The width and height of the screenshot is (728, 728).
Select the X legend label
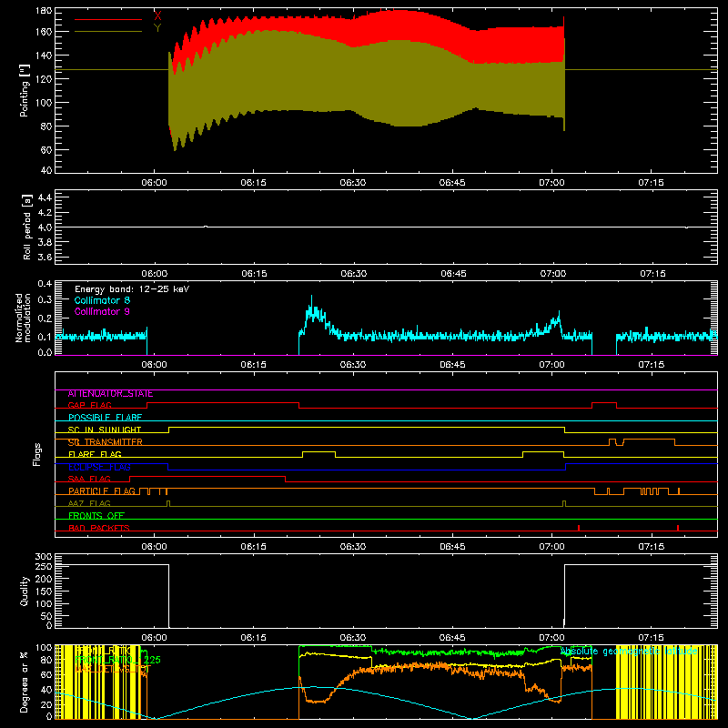[157, 16]
